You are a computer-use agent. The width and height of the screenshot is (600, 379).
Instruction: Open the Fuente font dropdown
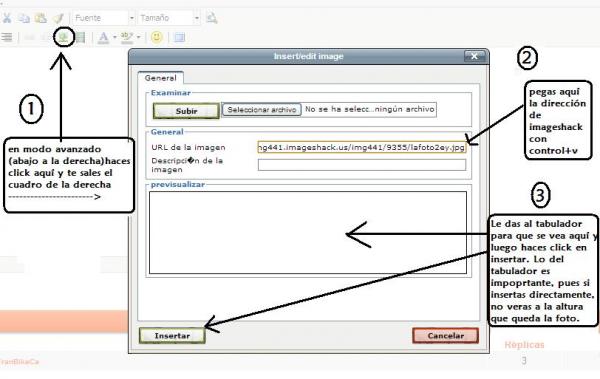coord(104,18)
